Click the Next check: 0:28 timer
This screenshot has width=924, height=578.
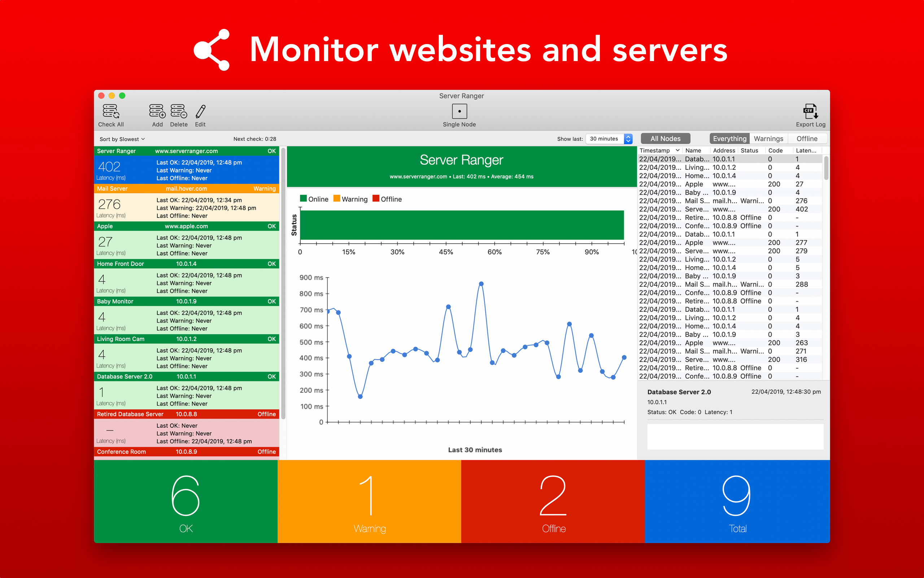(255, 139)
